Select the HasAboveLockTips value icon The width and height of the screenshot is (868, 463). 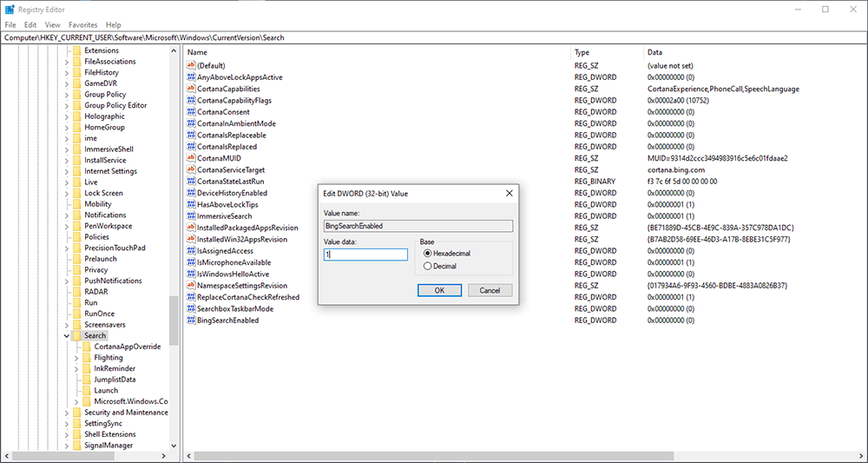192,204
